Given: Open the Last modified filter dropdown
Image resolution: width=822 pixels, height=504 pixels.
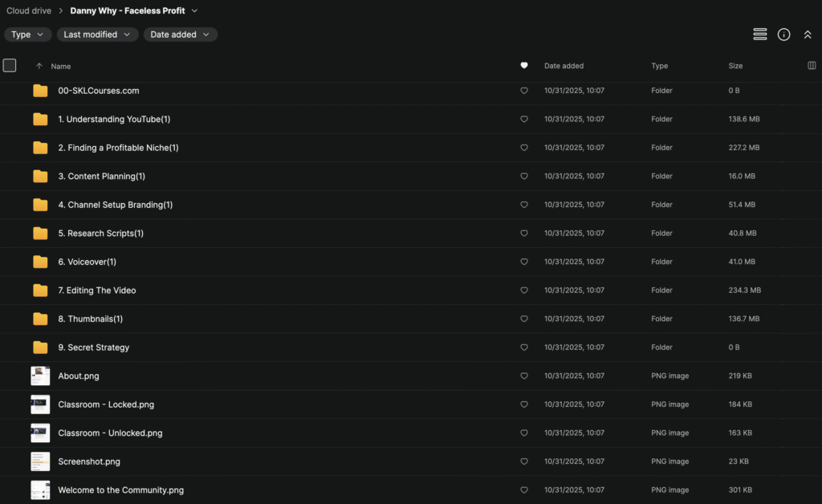Looking at the screenshot, I should click(x=97, y=35).
